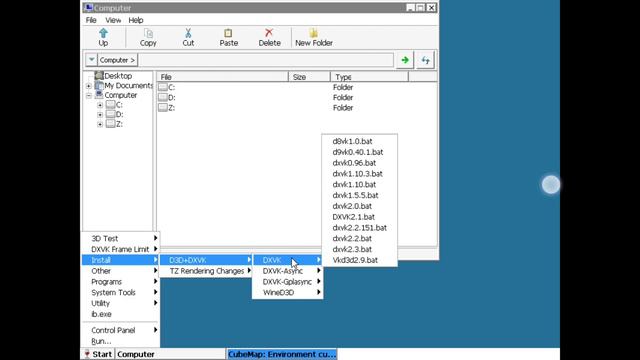640x360 pixels.
Task: Open the DXVK-Async submenu
Action: [288, 271]
